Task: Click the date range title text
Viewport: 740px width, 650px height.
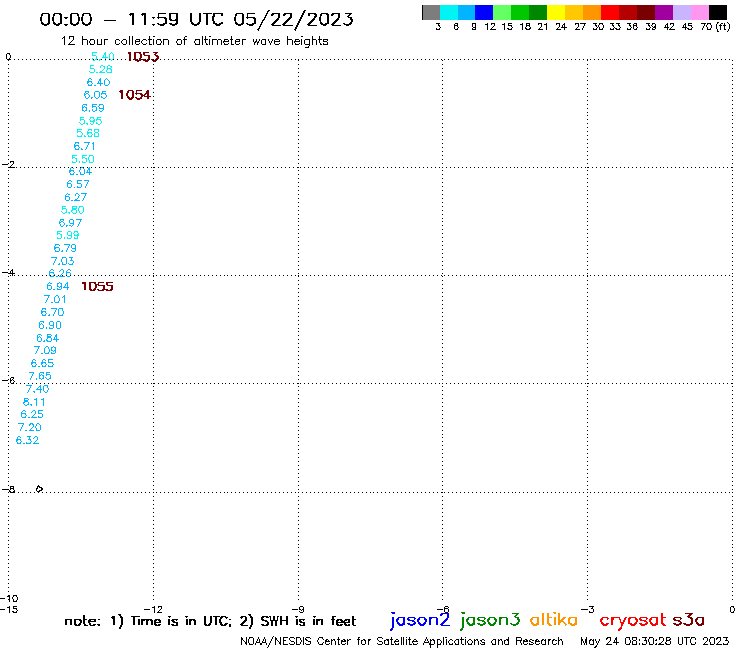Action: [196, 19]
